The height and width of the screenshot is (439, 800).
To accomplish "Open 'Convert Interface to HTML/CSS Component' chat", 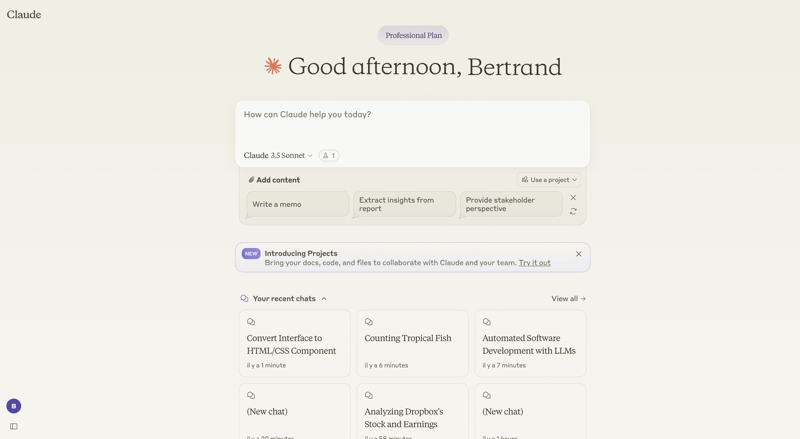I will tap(295, 343).
